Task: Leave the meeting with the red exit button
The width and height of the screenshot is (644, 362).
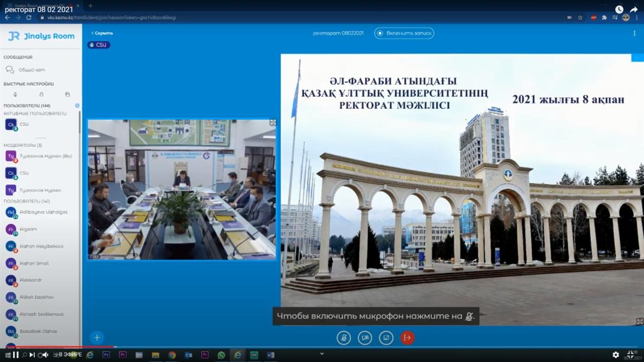Action: click(407, 338)
